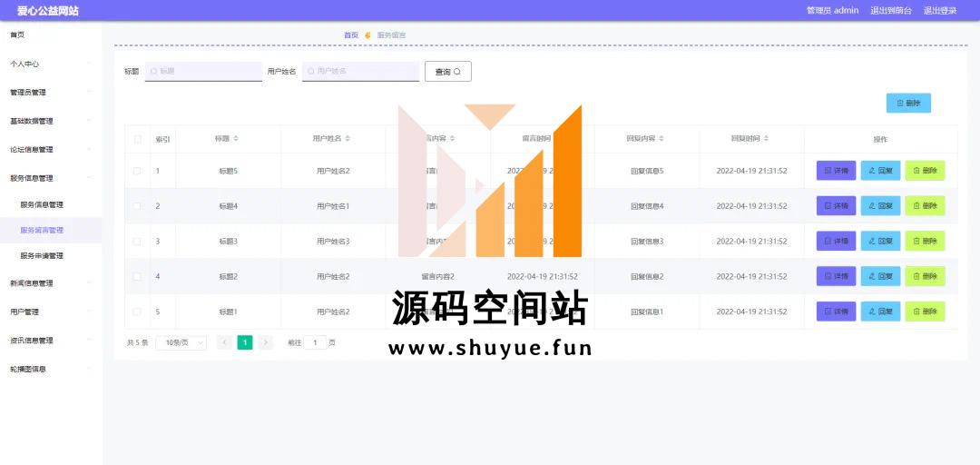The image size is (980, 465).
Task: Open the 10条/页 page size dropdown
Action: click(181, 342)
